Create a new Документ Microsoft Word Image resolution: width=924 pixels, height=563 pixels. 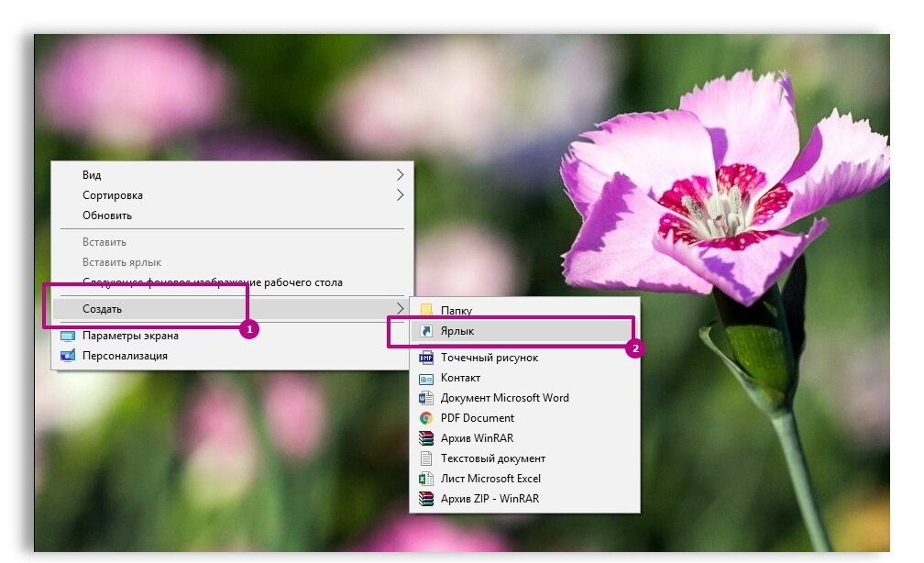pos(524,398)
